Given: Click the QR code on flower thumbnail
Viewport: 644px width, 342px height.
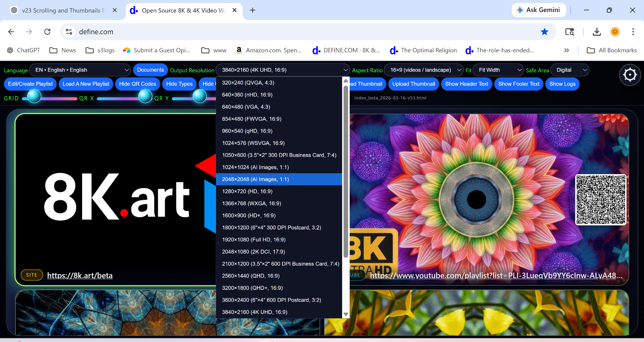Looking at the screenshot, I should click(601, 200).
